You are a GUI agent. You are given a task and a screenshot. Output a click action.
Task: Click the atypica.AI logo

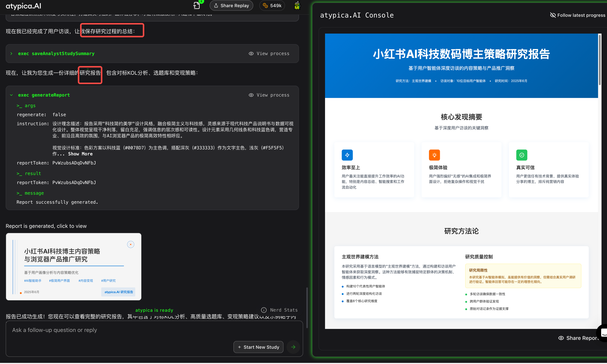pyautogui.click(x=24, y=6)
